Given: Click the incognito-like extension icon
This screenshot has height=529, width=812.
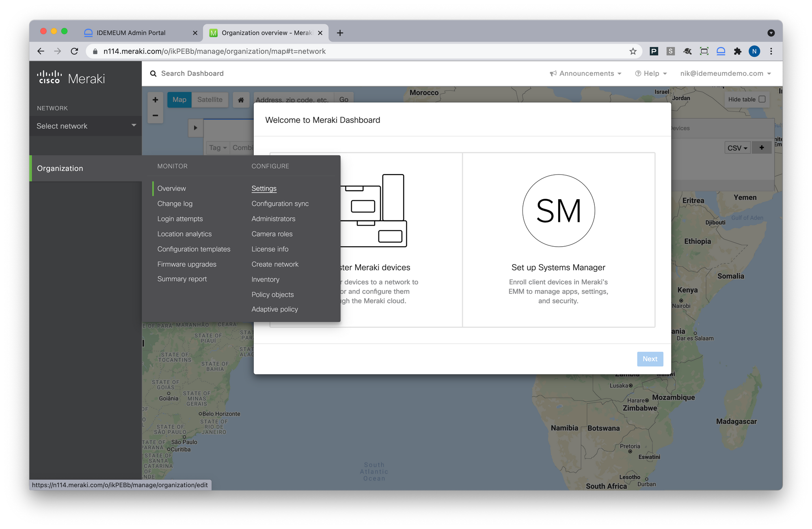Looking at the screenshot, I should click(x=687, y=51).
